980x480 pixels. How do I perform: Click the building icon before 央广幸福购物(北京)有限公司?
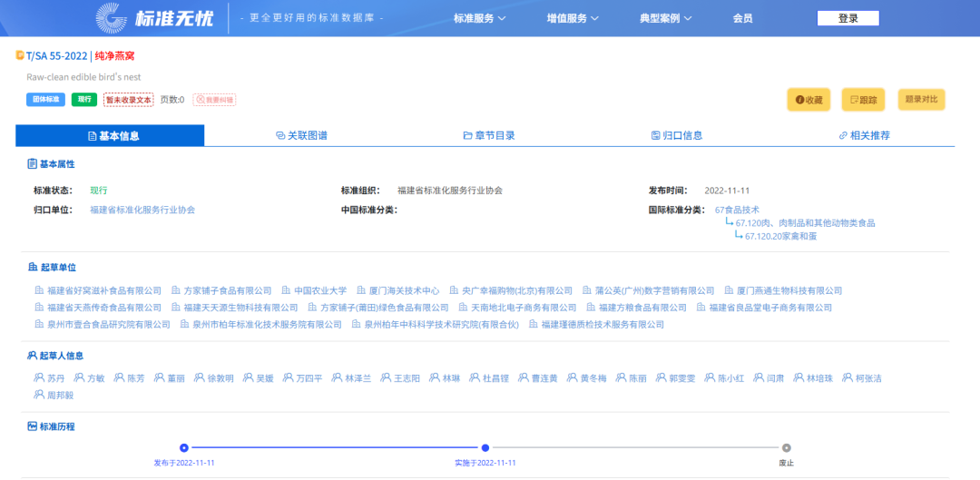[x=454, y=290]
